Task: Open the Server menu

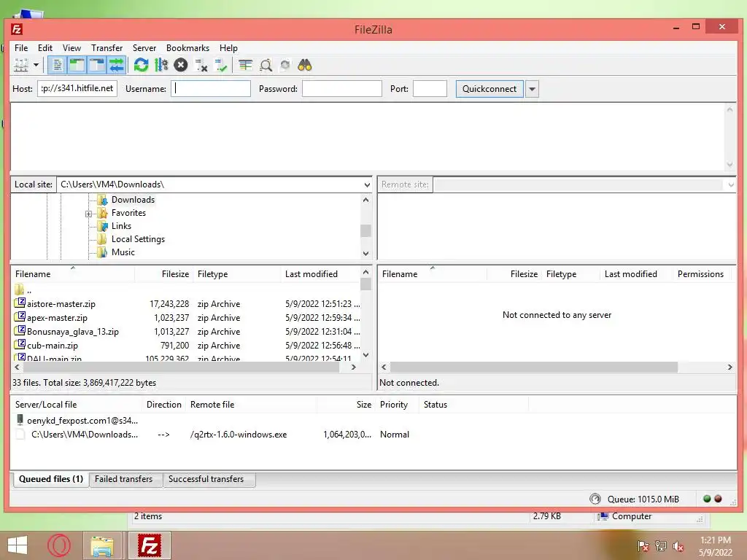Action: (144, 48)
